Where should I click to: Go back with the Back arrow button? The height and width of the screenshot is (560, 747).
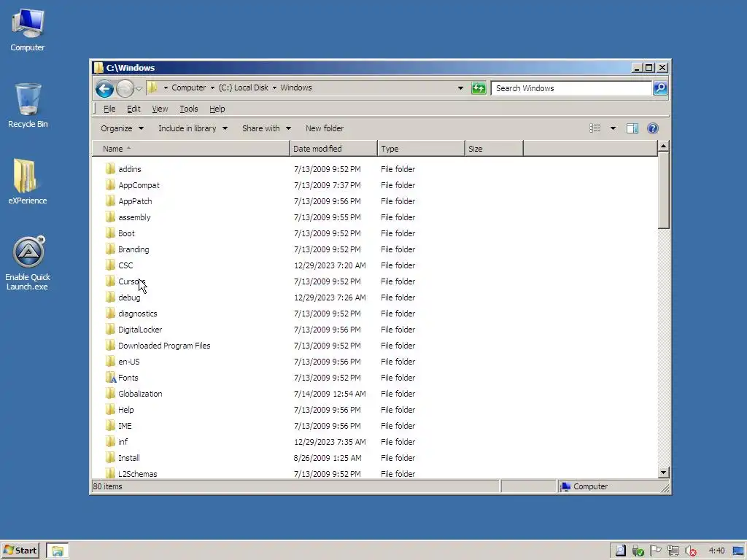[104, 88]
